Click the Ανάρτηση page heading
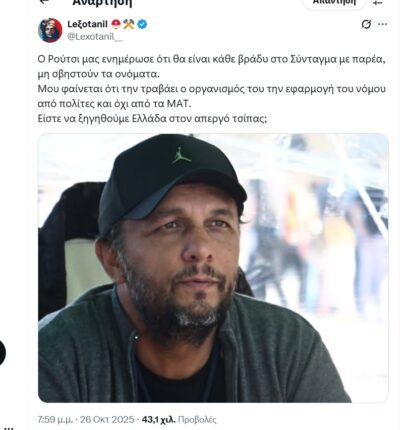406x430 pixels. coord(102,3)
